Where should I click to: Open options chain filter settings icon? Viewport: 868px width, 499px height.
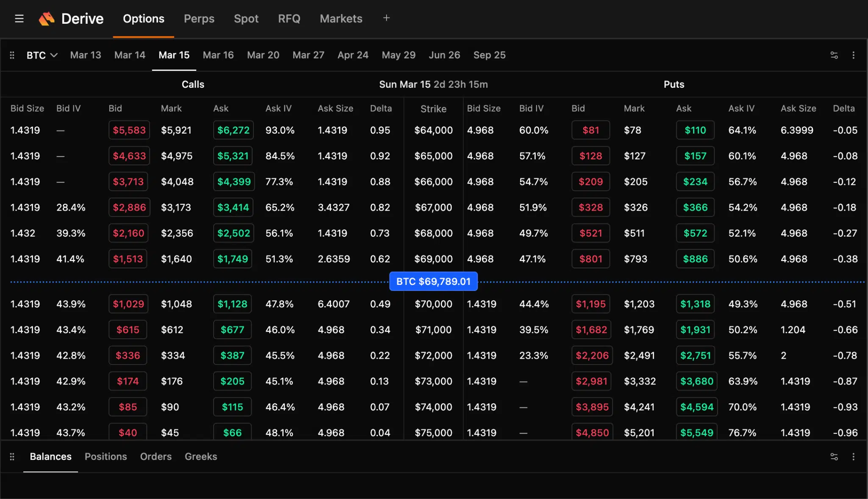pyautogui.click(x=834, y=55)
